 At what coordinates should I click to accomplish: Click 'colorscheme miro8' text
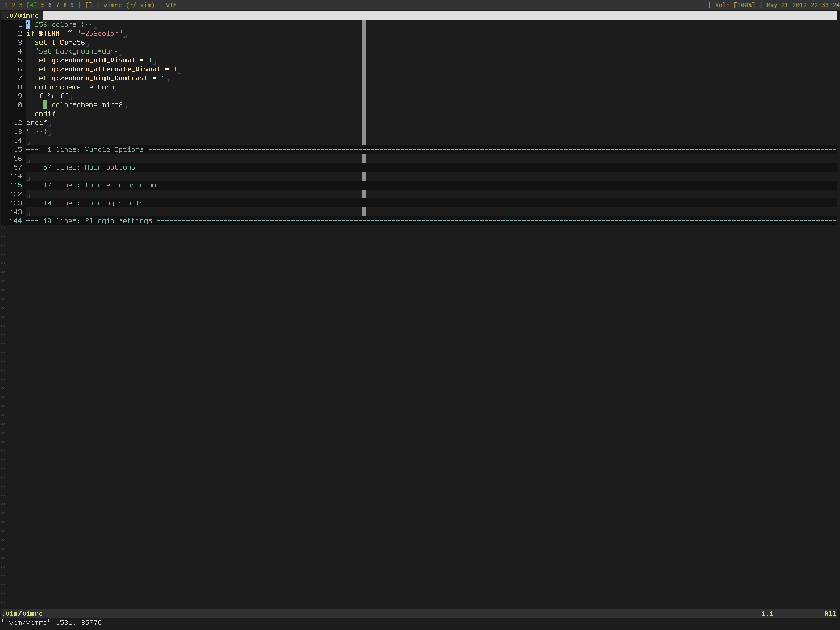point(87,105)
